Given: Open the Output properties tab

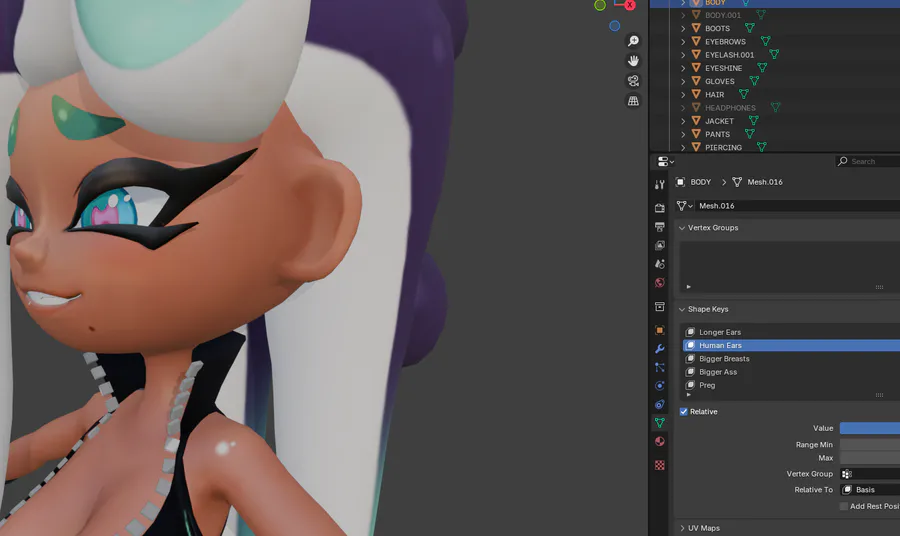Looking at the screenshot, I should click(x=660, y=227).
